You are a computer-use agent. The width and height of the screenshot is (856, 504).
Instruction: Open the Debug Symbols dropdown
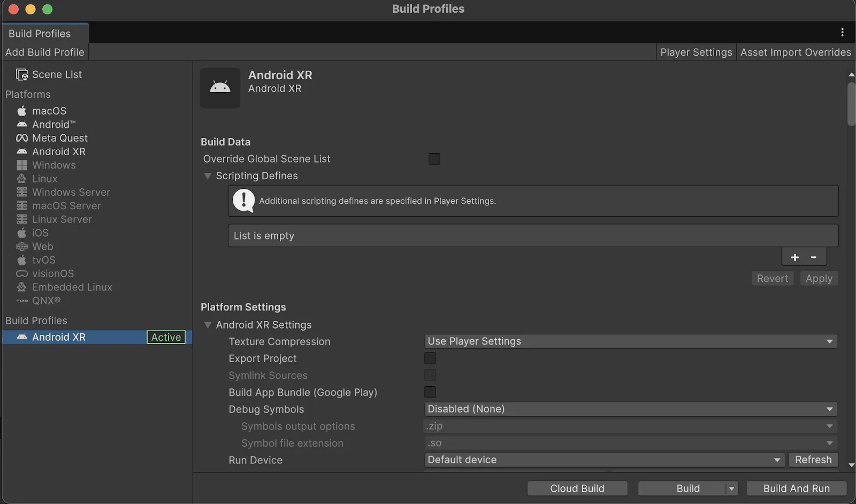pyautogui.click(x=630, y=409)
